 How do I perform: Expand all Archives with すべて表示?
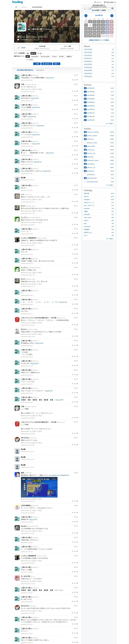tap(110, 124)
